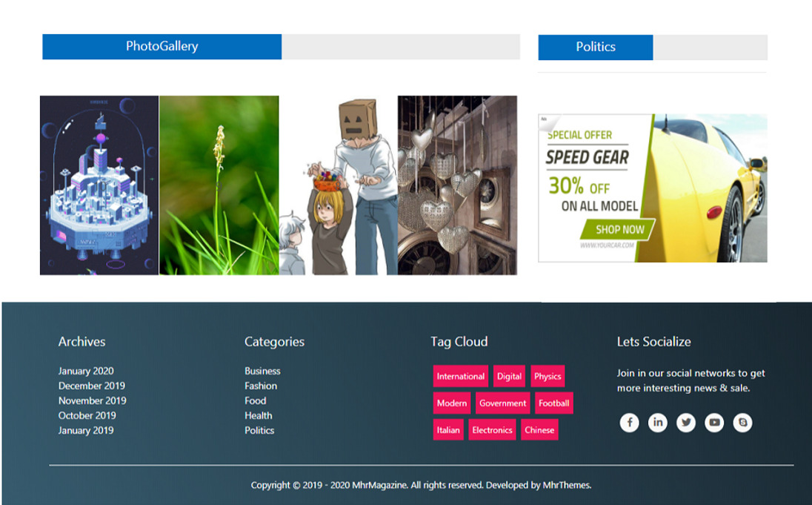Image resolution: width=812 pixels, height=505 pixels.
Task: Open the isometric city gallery image
Action: (99, 185)
